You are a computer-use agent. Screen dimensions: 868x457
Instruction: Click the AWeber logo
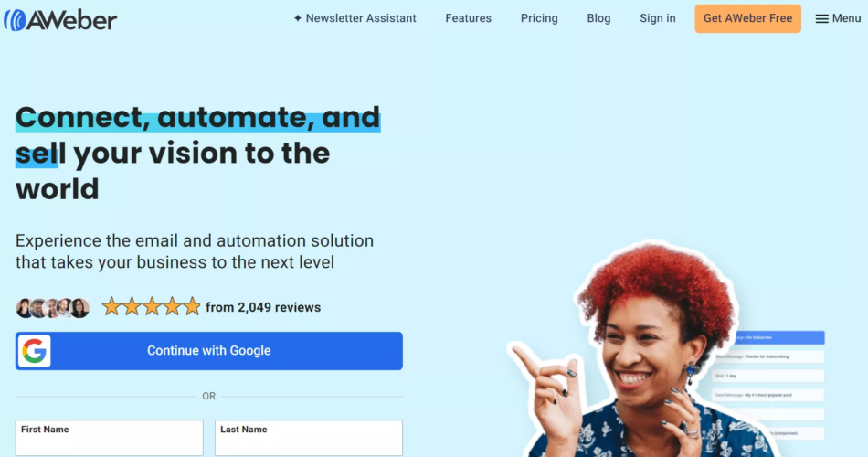click(60, 20)
